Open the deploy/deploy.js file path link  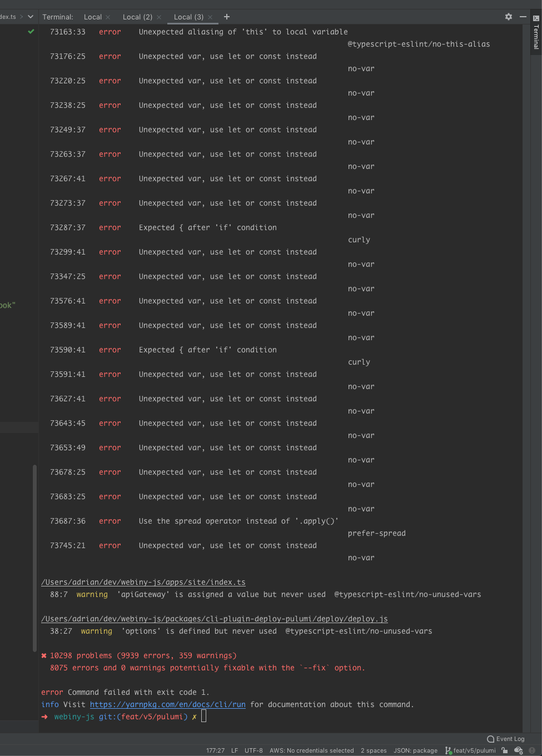click(x=215, y=619)
